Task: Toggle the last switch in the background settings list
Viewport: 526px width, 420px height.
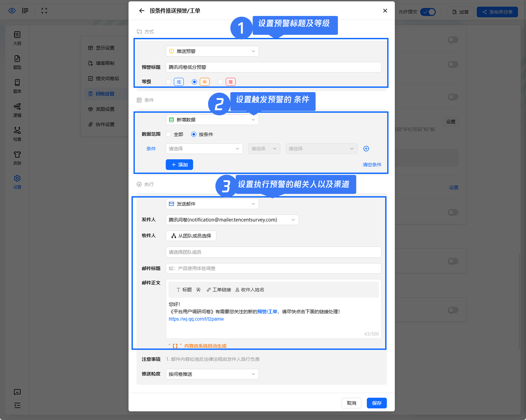Action: pos(453,310)
